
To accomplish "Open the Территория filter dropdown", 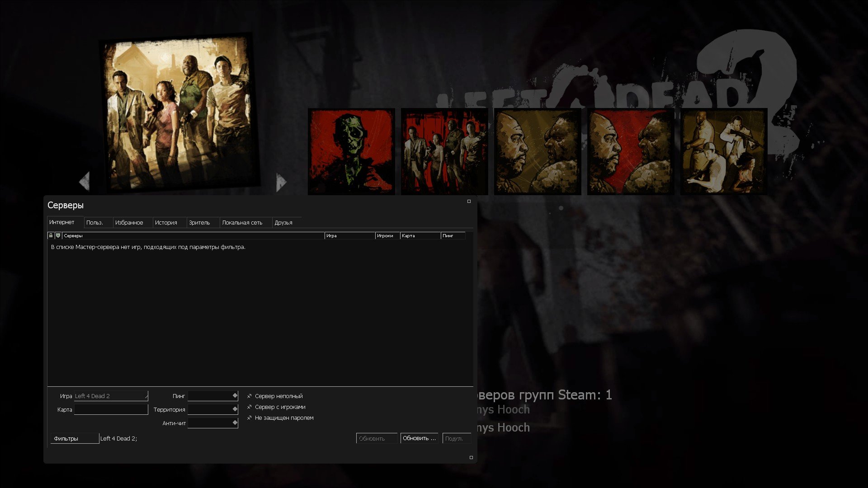I will point(212,409).
